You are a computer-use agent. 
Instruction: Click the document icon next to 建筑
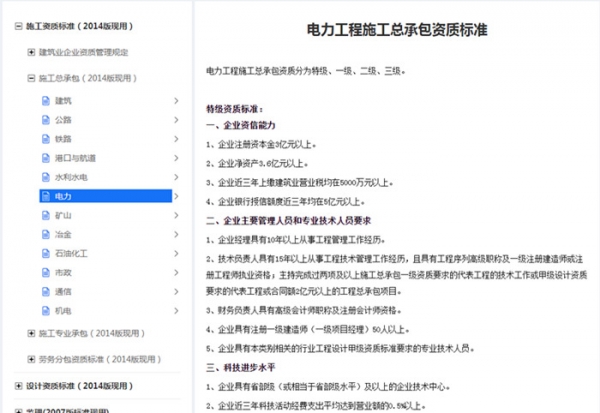(45, 100)
